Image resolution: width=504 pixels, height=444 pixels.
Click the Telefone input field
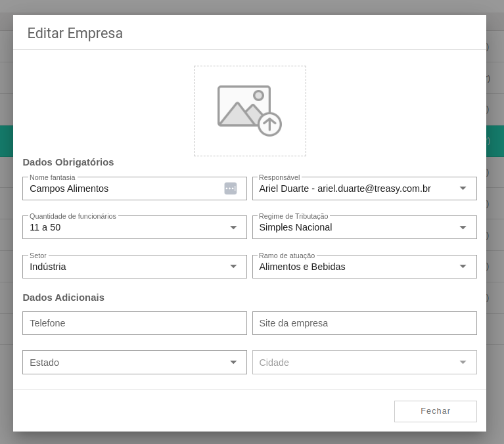coord(135,323)
